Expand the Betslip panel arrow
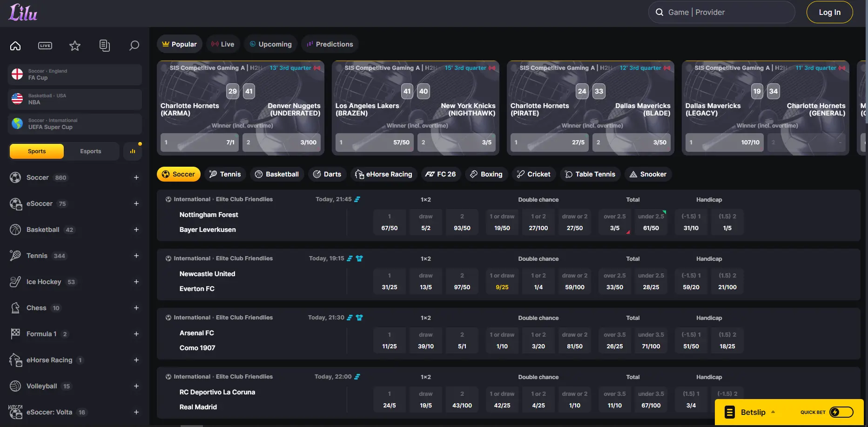 (773, 412)
